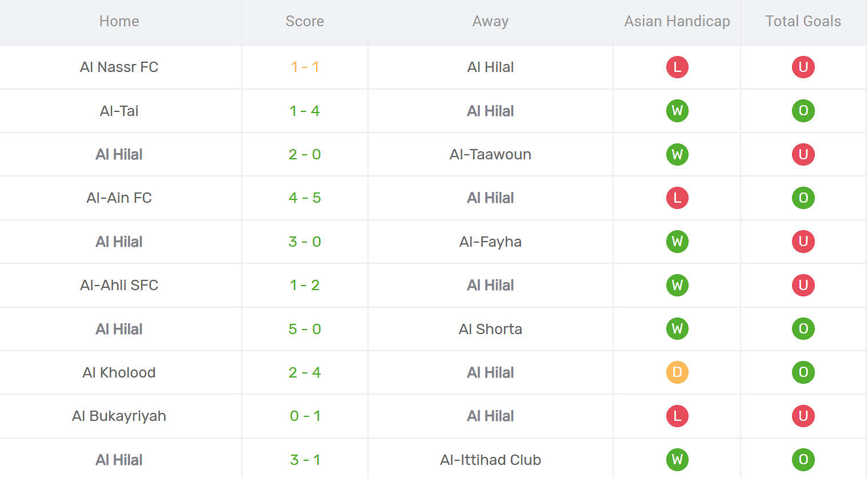
Task: Open the Al Nassr FC team link
Action: pos(119,67)
